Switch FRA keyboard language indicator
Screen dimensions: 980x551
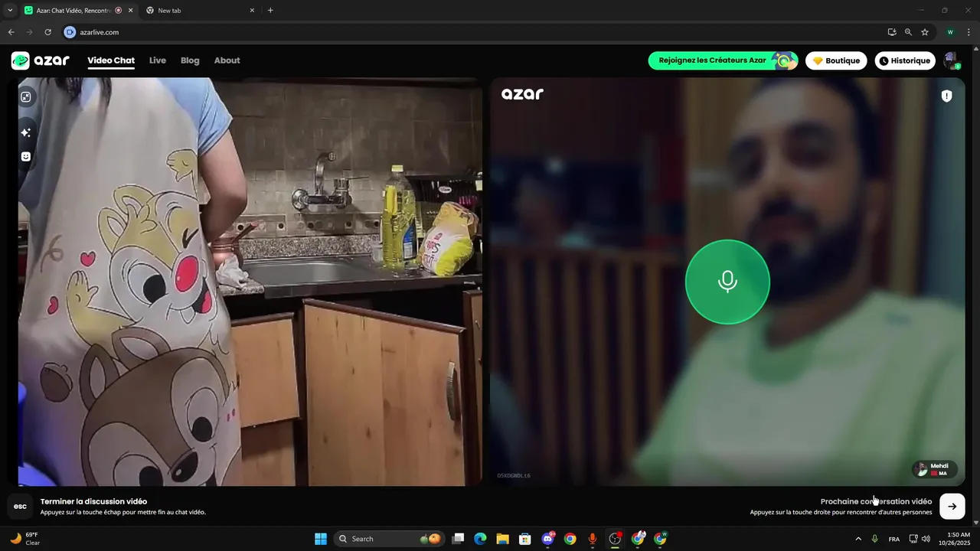pos(894,539)
